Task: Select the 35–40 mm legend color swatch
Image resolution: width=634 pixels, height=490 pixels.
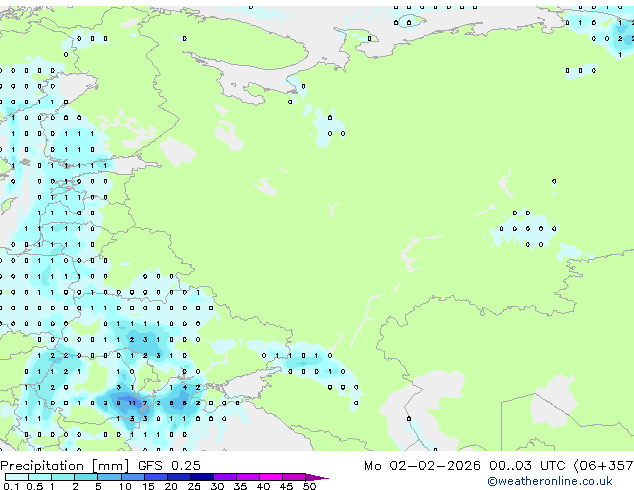Action: 247,477
